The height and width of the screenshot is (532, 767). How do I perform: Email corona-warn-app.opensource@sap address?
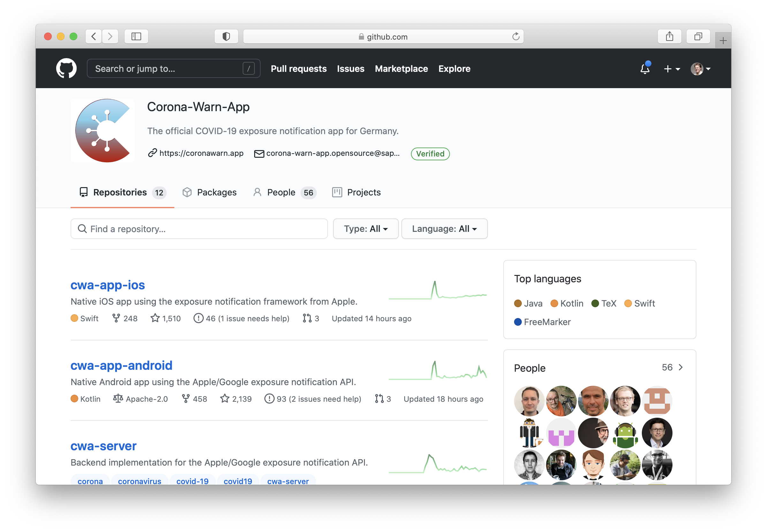[x=333, y=153]
